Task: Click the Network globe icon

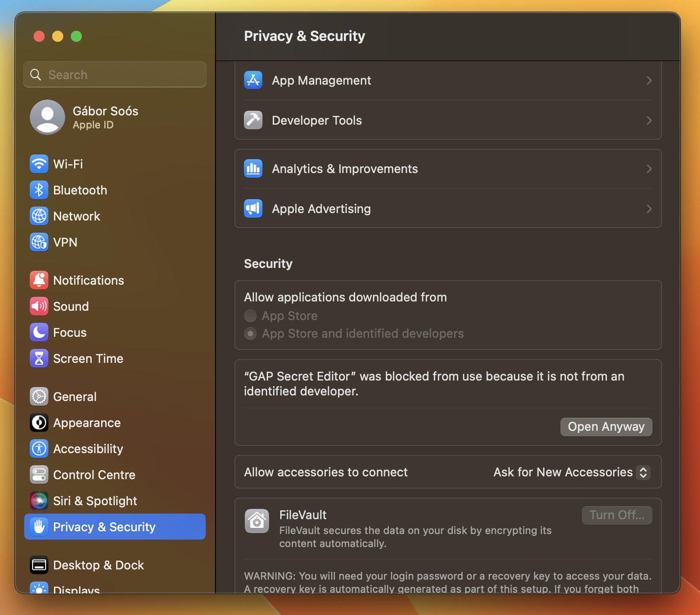Action: [39, 216]
